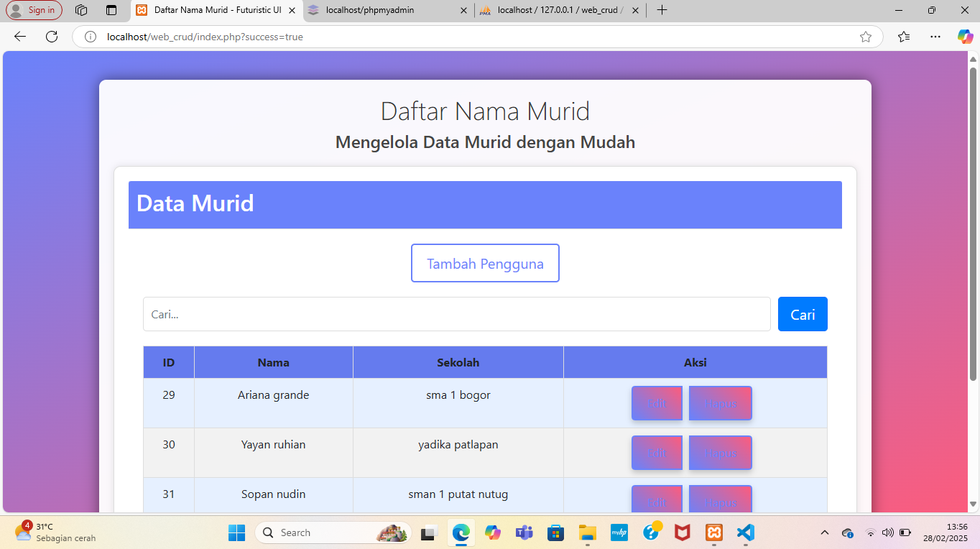Open Visual Studio Code in the taskbar
This screenshot has height=549, width=980.
[745, 532]
